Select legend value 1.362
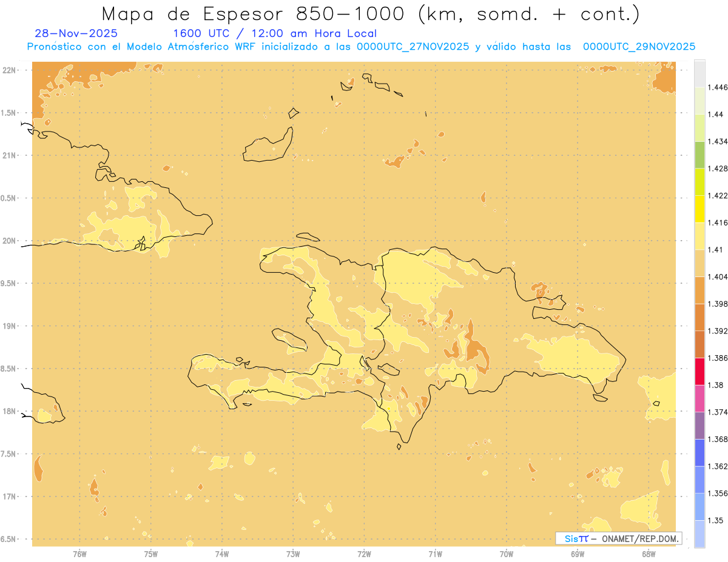This screenshot has width=728, height=562. point(717,466)
